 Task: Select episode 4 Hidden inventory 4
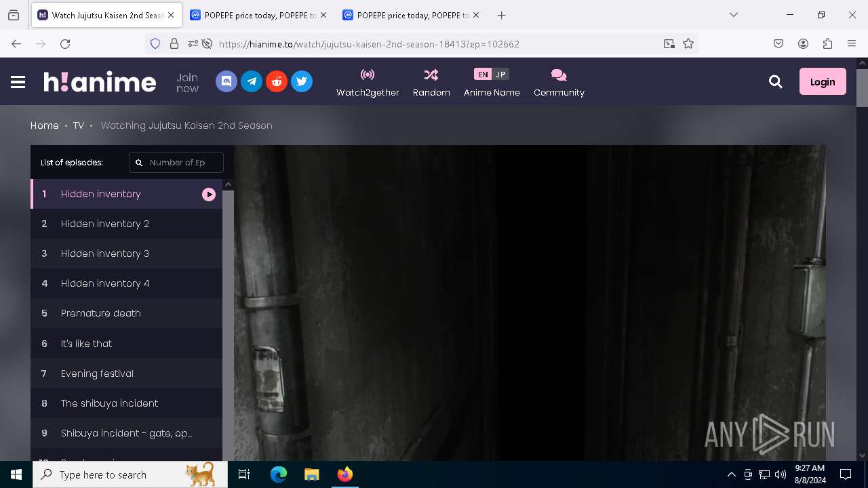(126, 283)
